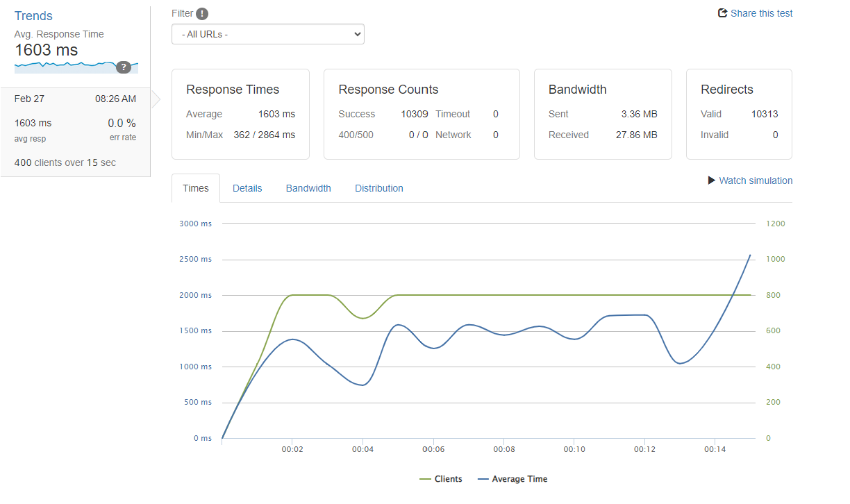
Task: Click the Share this test link
Action: 761,13
